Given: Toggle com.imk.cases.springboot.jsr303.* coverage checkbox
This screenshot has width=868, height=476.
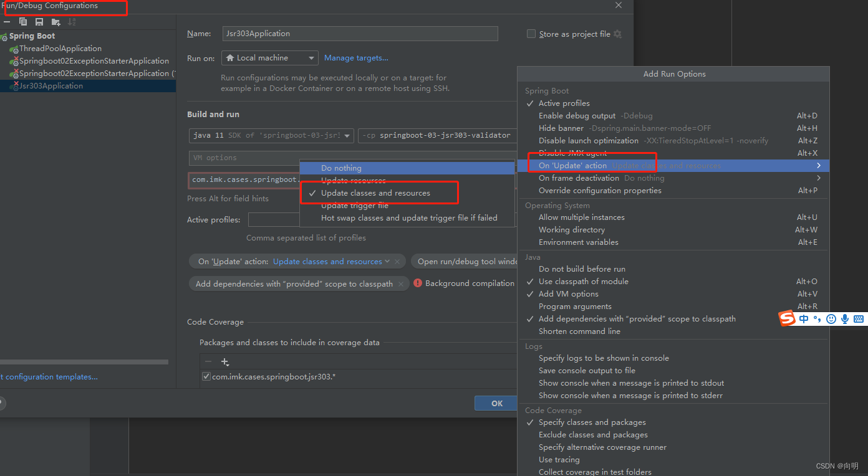Looking at the screenshot, I should [206, 377].
